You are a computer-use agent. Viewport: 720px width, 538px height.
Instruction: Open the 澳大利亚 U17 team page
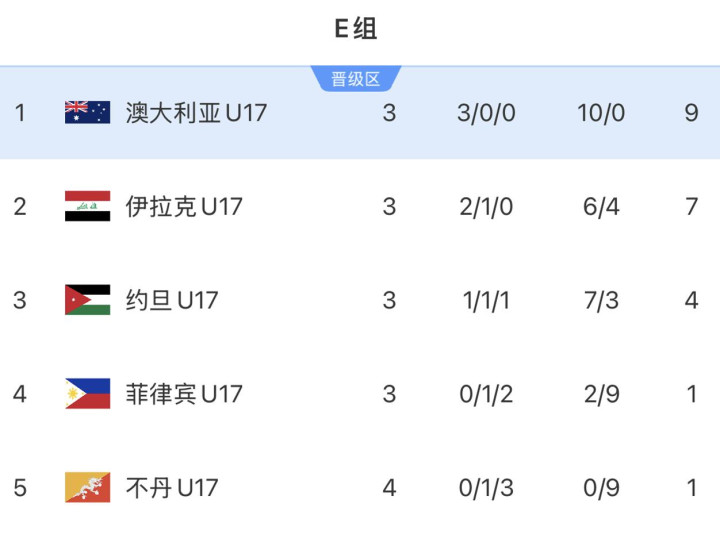pos(196,112)
